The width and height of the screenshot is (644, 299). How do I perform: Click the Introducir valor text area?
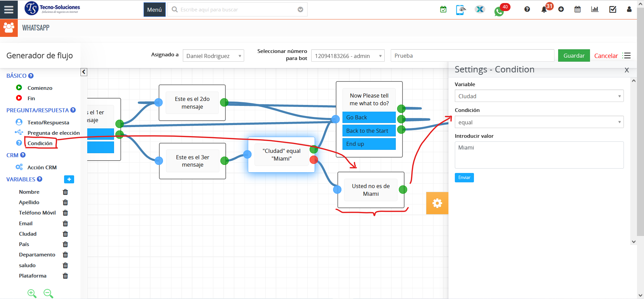(x=539, y=155)
